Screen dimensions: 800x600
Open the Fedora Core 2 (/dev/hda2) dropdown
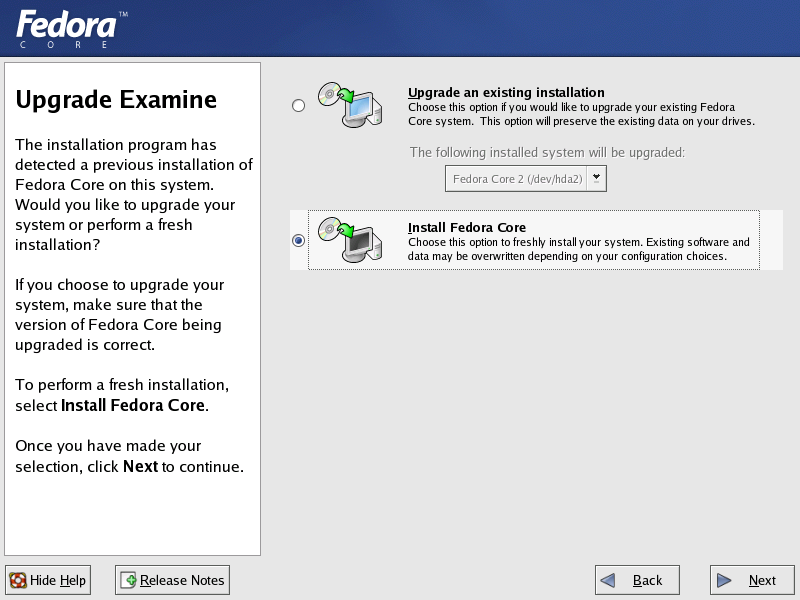(526, 179)
